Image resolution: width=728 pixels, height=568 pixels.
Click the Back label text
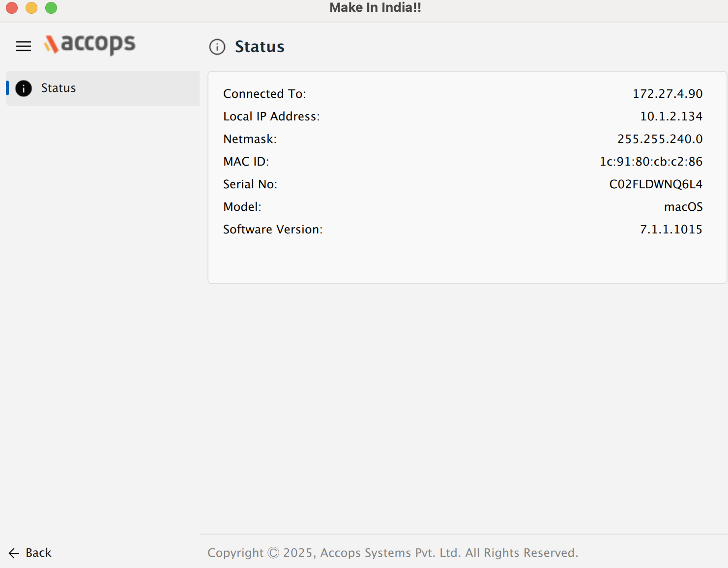click(x=38, y=553)
